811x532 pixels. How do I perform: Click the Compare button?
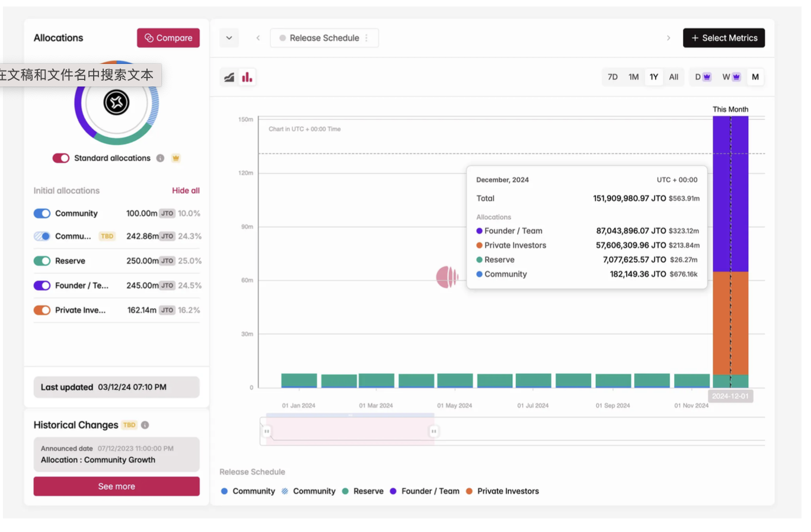(x=168, y=38)
